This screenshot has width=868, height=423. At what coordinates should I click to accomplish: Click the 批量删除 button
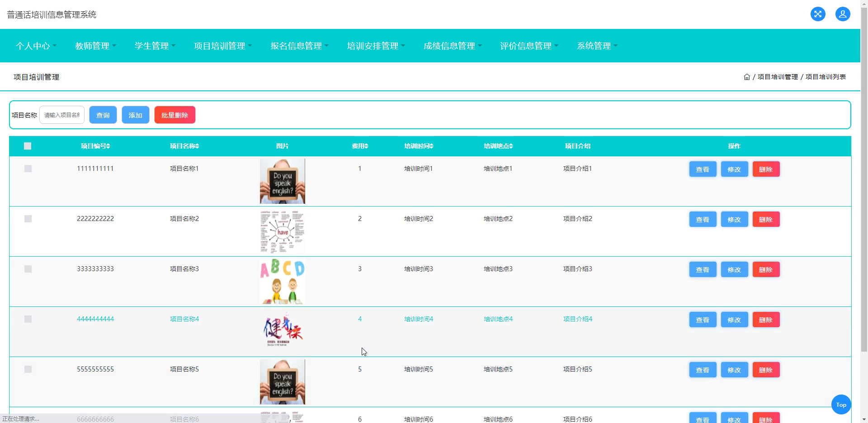point(175,115)
